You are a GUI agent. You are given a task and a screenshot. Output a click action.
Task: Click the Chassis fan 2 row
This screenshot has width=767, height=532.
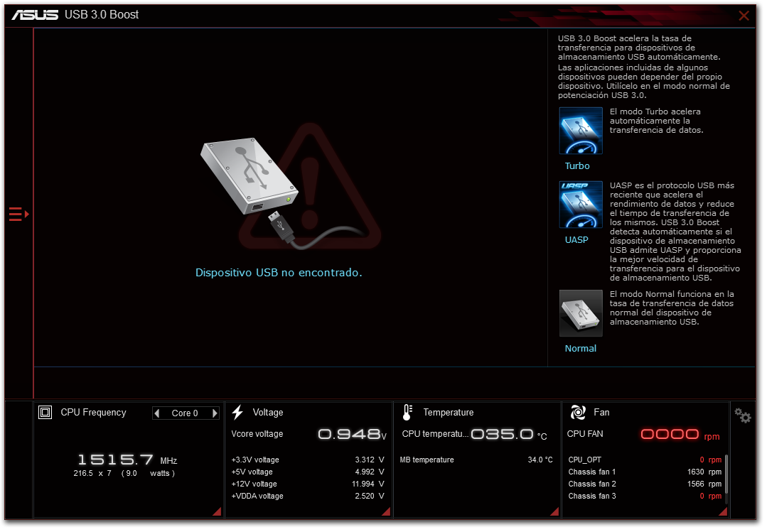[x=645, y=484]
